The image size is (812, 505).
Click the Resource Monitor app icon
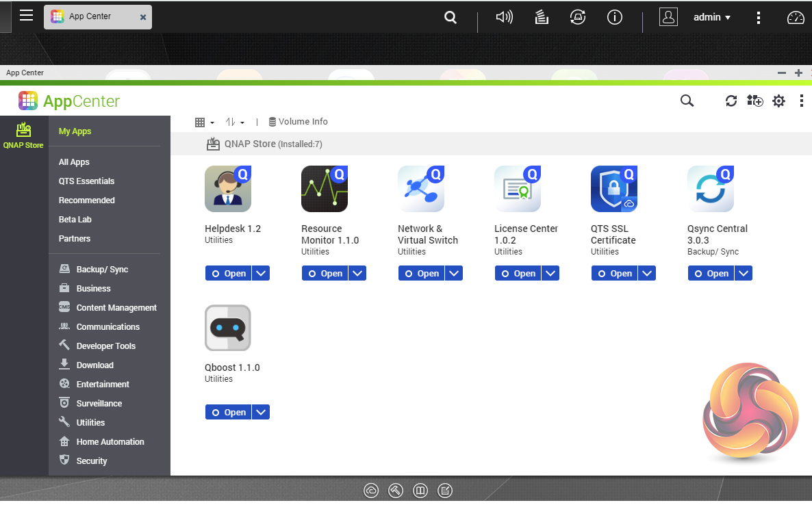[325, 189]
